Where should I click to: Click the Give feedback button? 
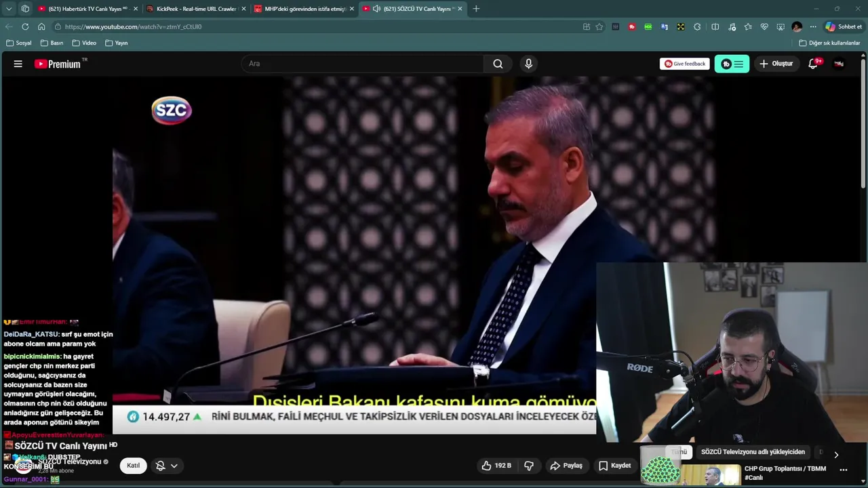[685, 64]
